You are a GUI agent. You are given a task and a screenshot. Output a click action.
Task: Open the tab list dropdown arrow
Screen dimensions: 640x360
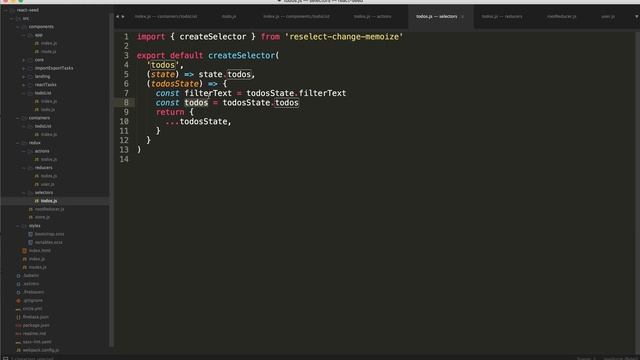tap(636, 17)
